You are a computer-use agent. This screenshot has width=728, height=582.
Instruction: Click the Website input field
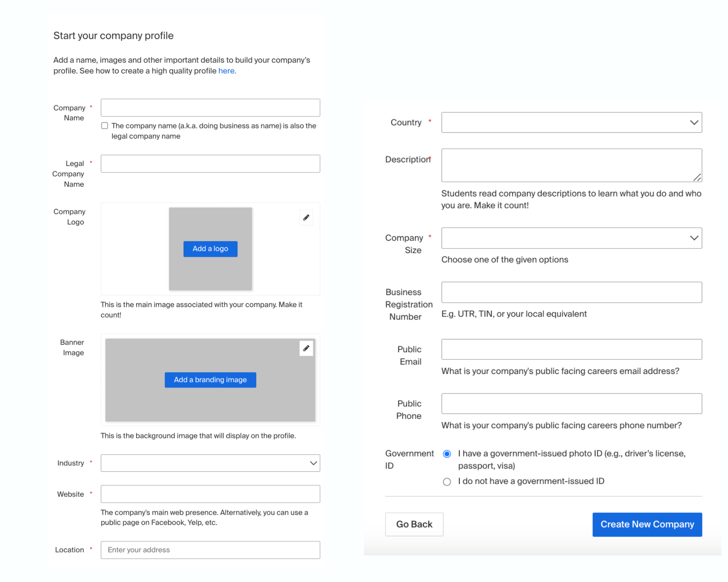point(210,494)
